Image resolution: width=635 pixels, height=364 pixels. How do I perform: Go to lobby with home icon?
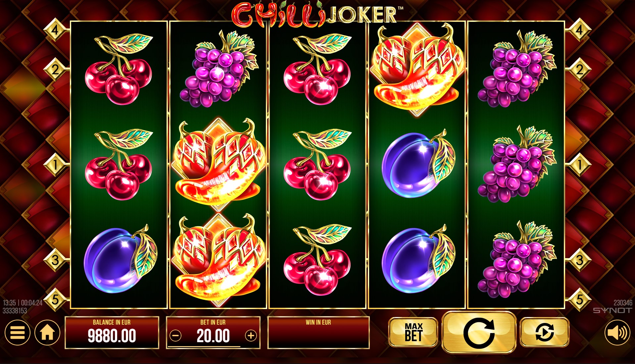pyautogui.click(x=47, y=333)
